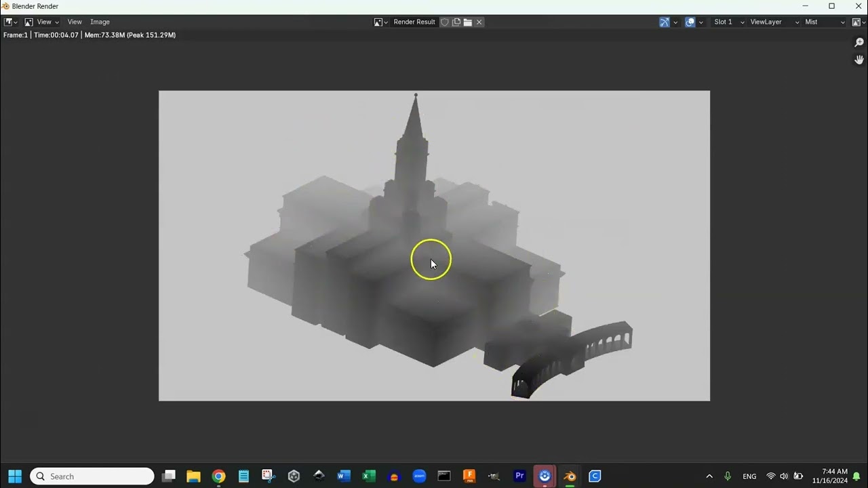This screenshot has height=488, width=868.
Task: Expand the overlay options dropdown arrow
Action: click(x=701, y=22)
